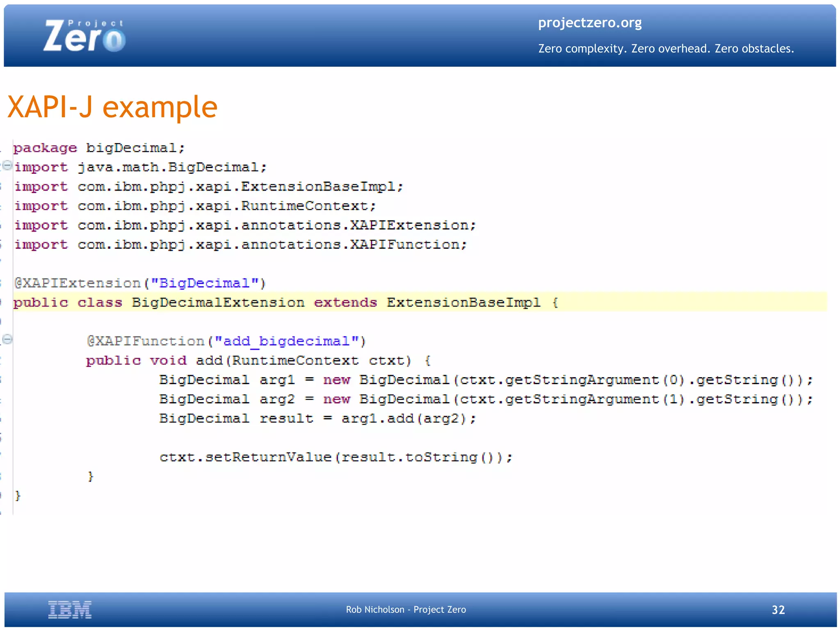
Task: Click the @XAPIExtension("BigDecimal") annotation
Action: coord(140,283)
